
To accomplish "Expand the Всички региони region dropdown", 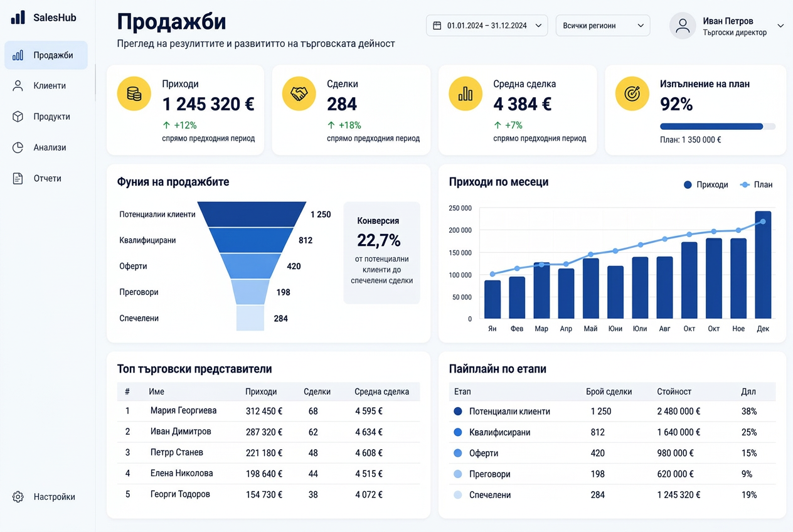I will (603, 26).
